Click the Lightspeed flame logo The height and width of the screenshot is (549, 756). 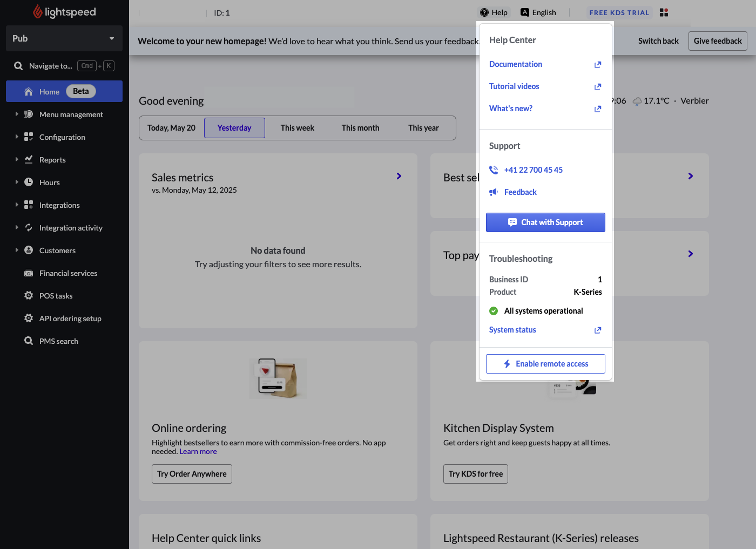[37, 12]
